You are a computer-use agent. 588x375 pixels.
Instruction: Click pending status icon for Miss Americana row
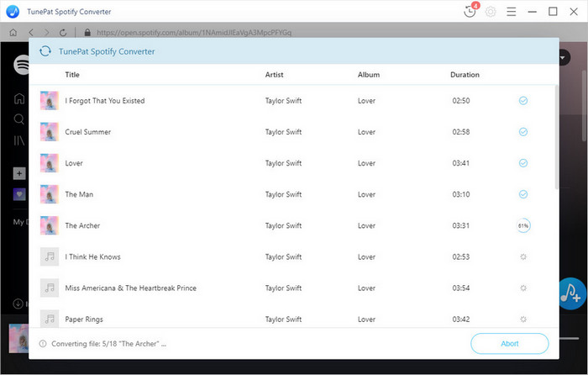pos(523,288)
